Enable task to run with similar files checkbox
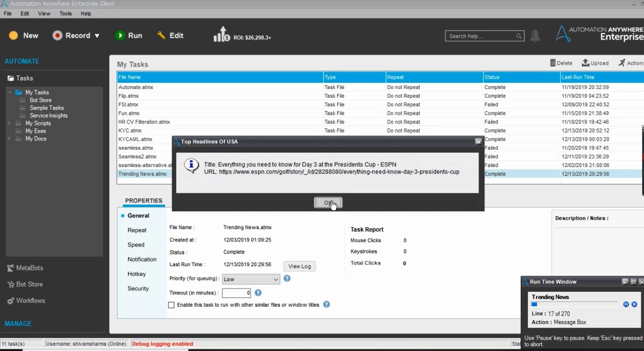The width and height of the screenshot is (644, 351). pos(171,305)
